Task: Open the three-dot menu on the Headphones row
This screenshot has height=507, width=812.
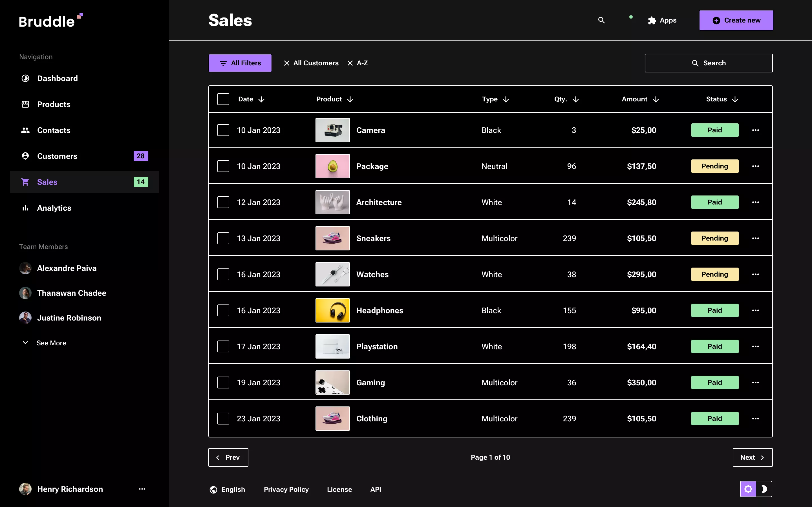Action: 756,310
